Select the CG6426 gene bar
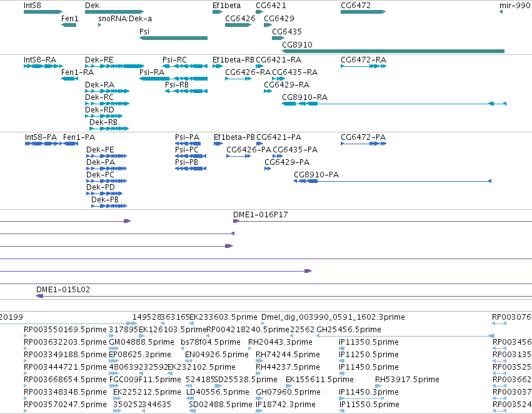The image size is (532, 414). click(238, 25)
